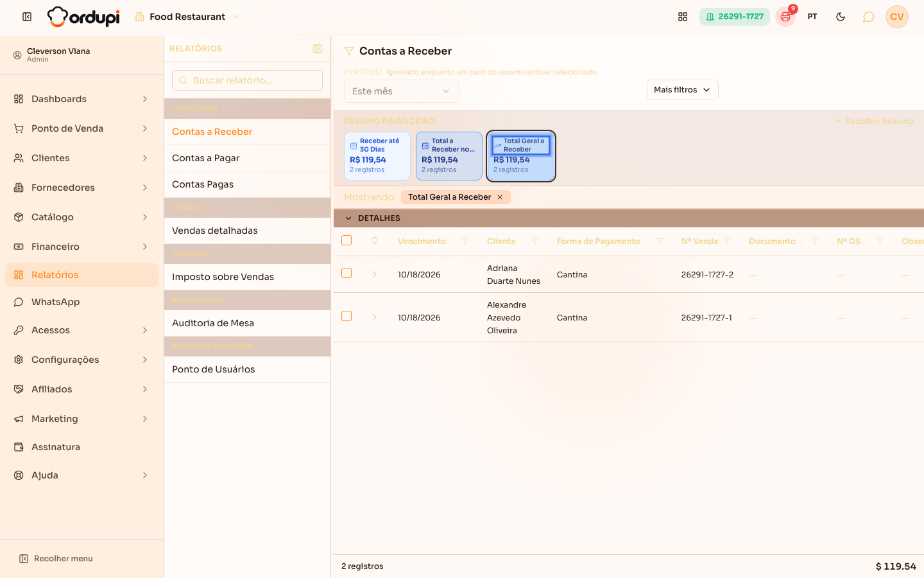
Task: Expand the Adriana Duarte Nunes row details
Action: point(375,274)
